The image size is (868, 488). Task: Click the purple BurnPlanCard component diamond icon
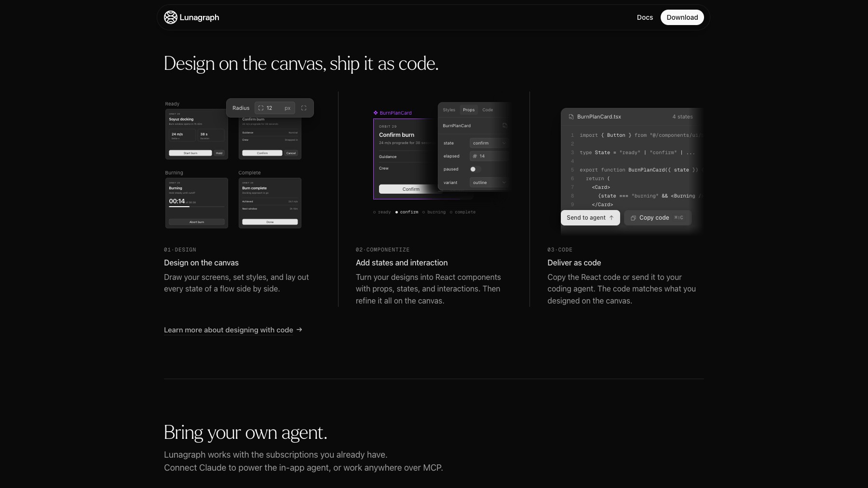click(x=376, y=113)
